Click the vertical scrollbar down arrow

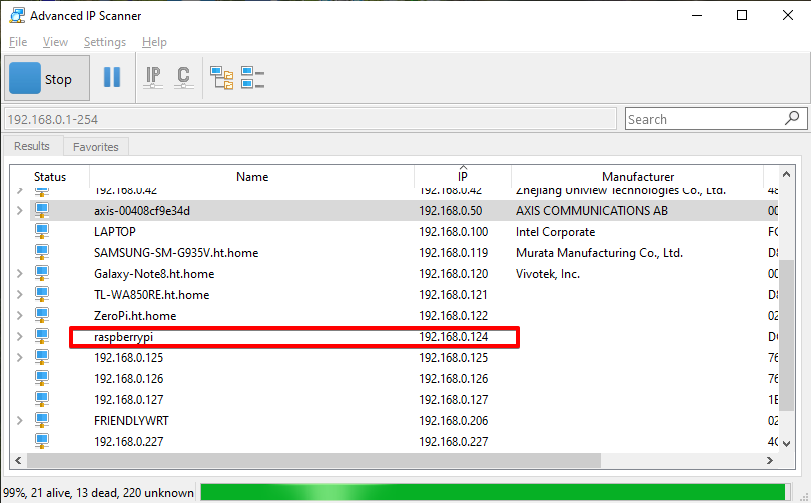tap(787, 444)
